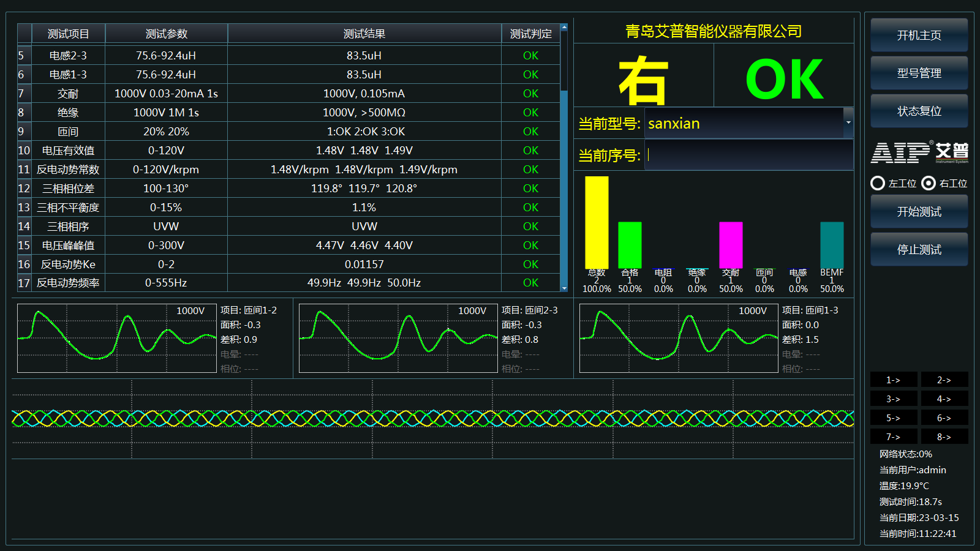980x551 pixels.
Task: Select channel switch button 2->
Action: (x=944, y=380)
